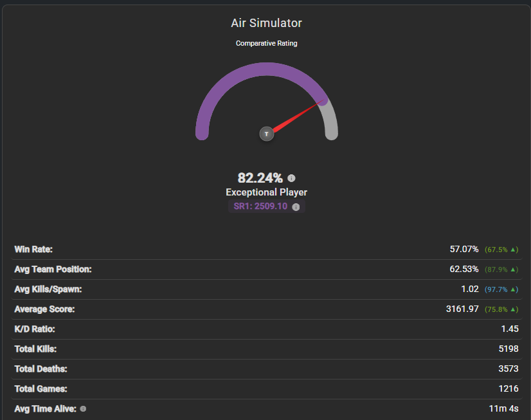
Task: Click the info icon next to Avg Time Alive
Action: 83,409
